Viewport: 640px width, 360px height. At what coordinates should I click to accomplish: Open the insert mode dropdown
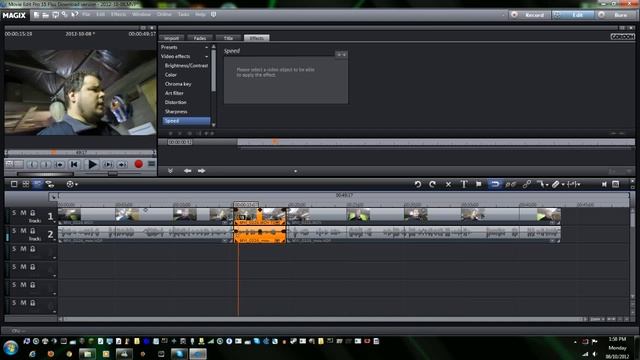tap(573, 184)
